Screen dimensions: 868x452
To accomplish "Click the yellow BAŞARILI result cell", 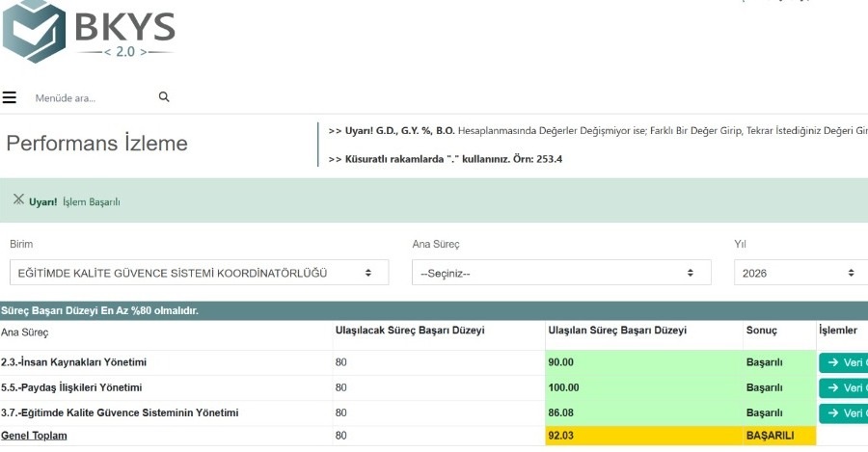I will pos(779,436).
